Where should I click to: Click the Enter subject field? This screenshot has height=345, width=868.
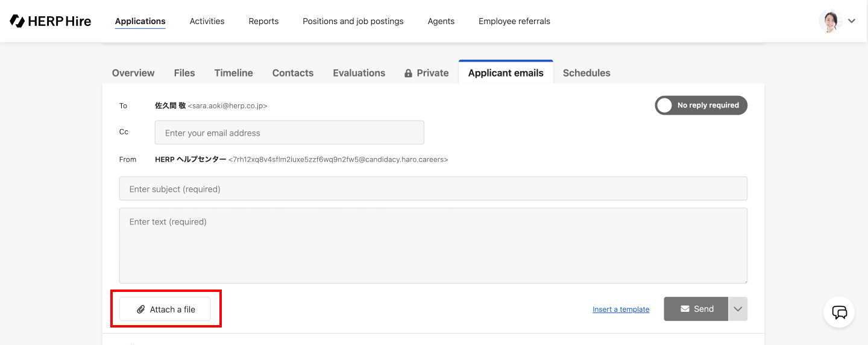point(433,189)
